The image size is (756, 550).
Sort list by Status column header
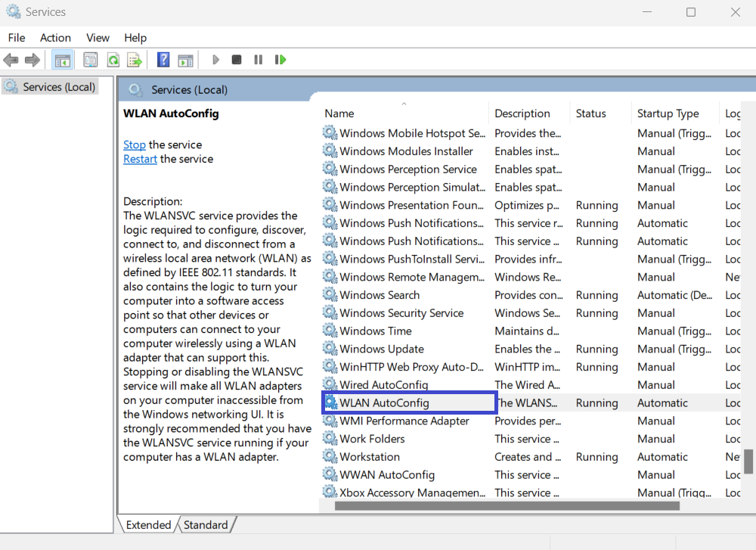[590, 113]
